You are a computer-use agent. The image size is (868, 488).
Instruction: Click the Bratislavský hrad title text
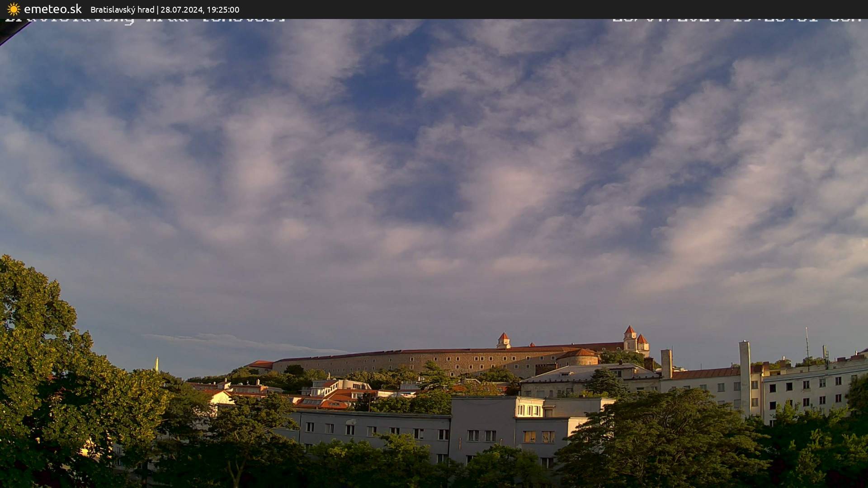coord(122,9)
